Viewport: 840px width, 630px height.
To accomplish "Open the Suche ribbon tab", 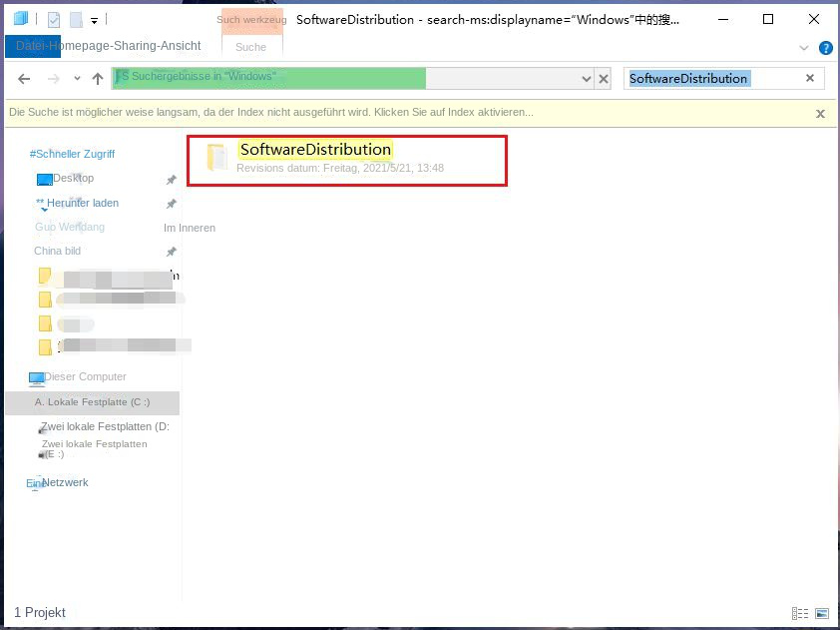I will pyautogui.click(x=251, y=47).
